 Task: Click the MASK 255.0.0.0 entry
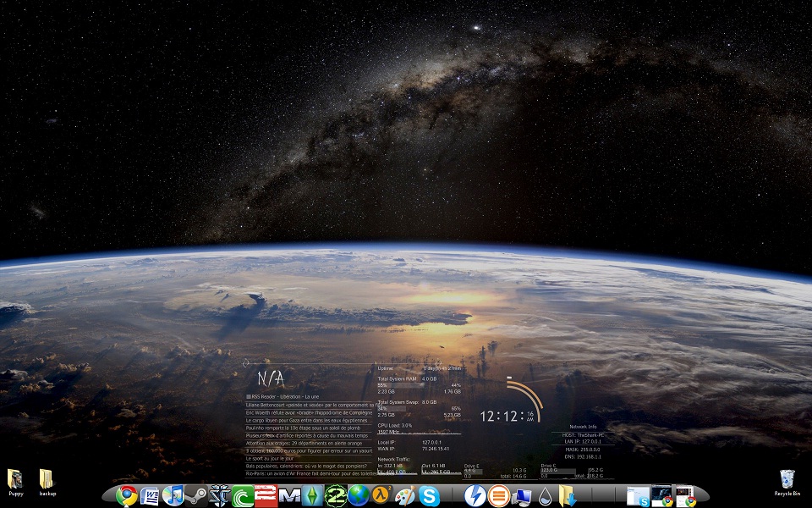583,450
